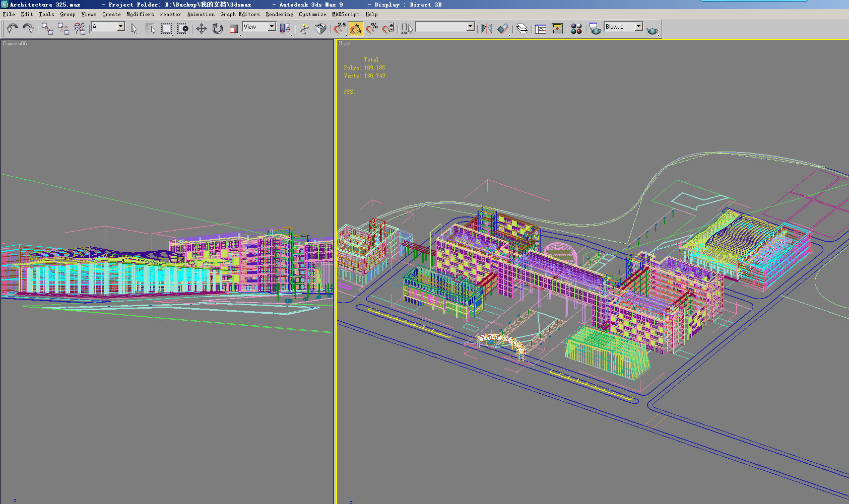The width and height of the screenshot is (849, 504).
Task: Open the Graph Editors menu
Action: (x=240, y=15)
